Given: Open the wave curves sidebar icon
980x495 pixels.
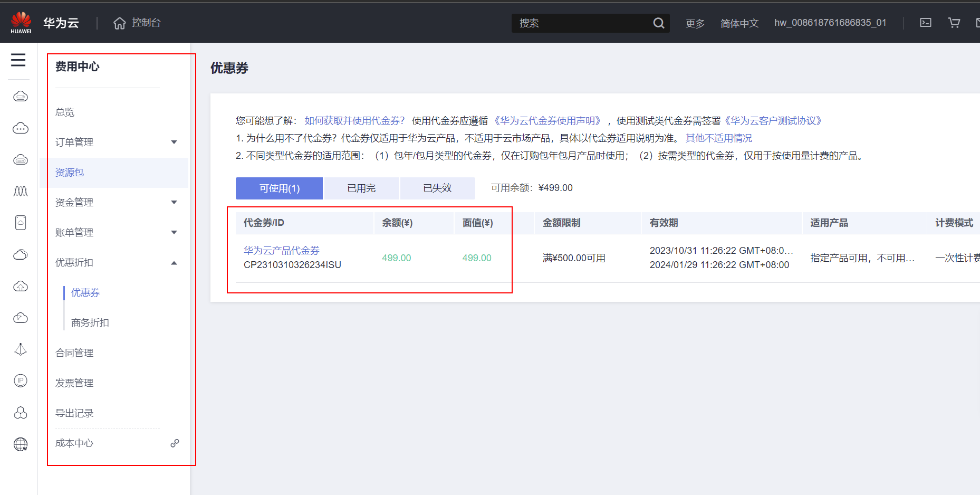Looking at the screenshot, I should (x=21, y=191).
